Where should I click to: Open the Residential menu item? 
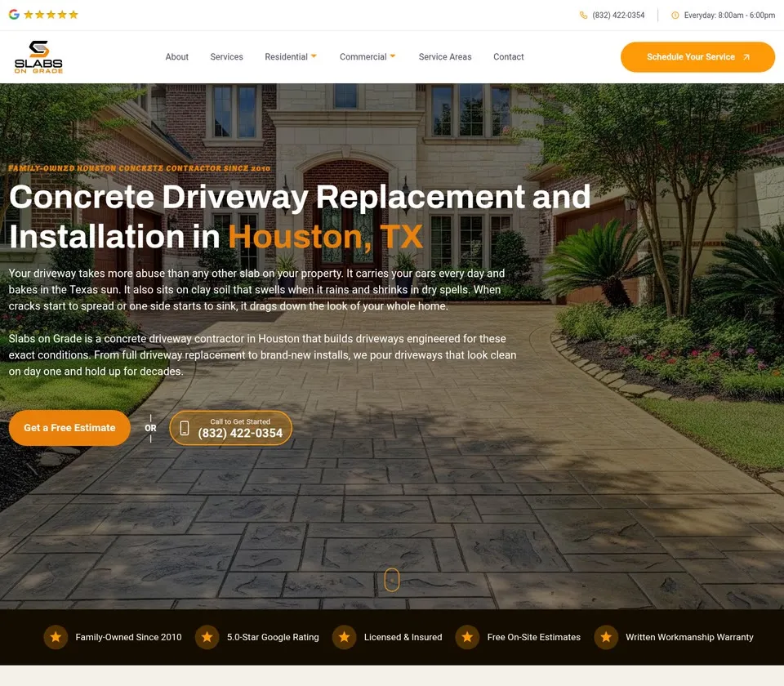click(x=286, y=57)
